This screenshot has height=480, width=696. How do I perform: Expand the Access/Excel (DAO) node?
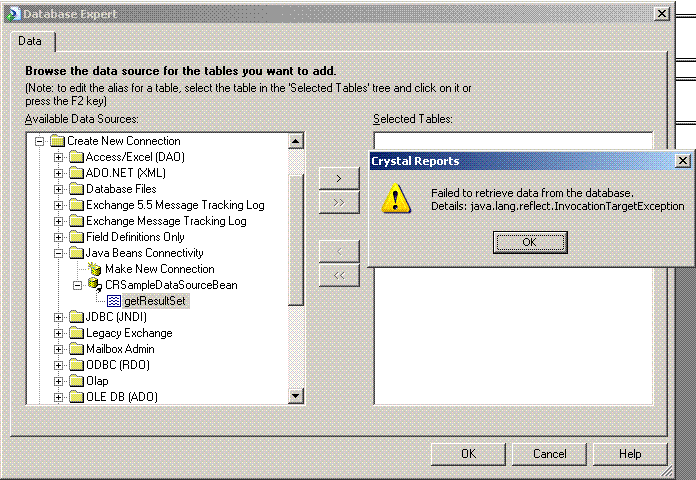click(58, 158)
